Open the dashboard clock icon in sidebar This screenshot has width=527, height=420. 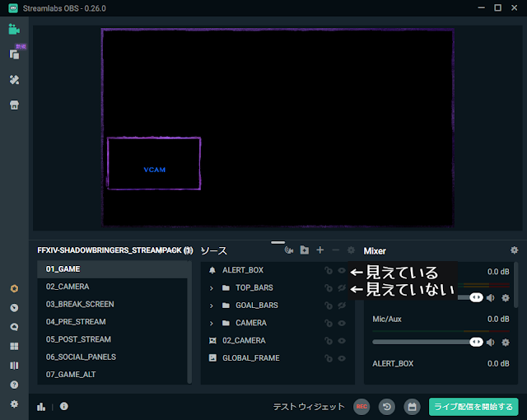(14, 308)
